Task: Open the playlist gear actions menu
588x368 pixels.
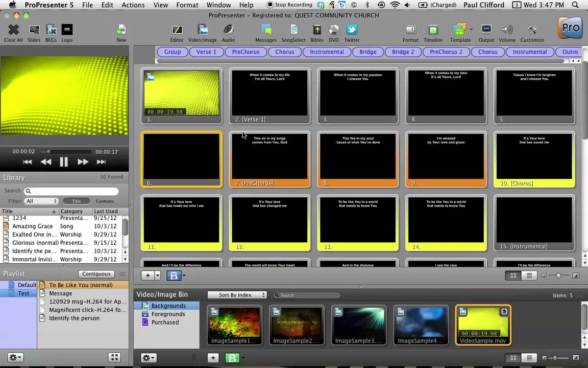Action: coord(15,357)
